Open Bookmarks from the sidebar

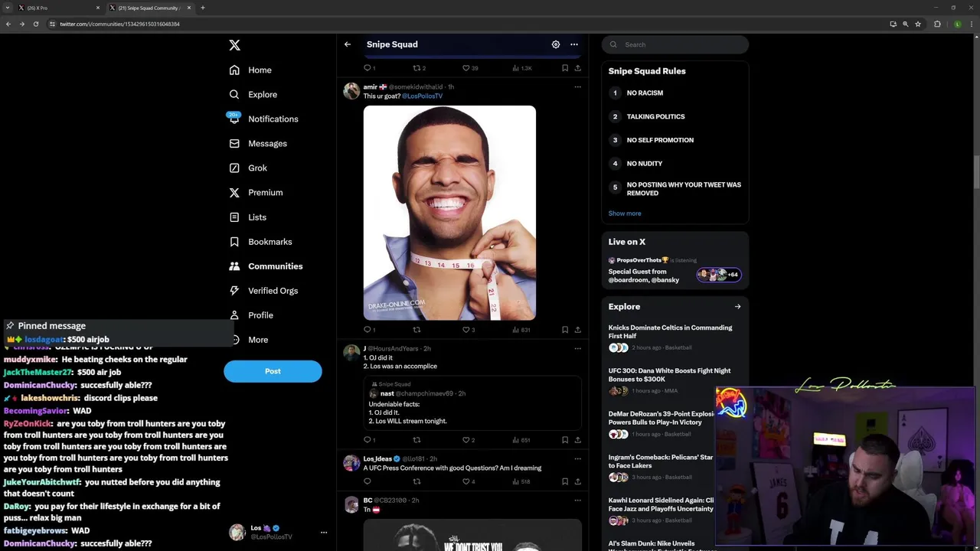(x=260, y=241)
